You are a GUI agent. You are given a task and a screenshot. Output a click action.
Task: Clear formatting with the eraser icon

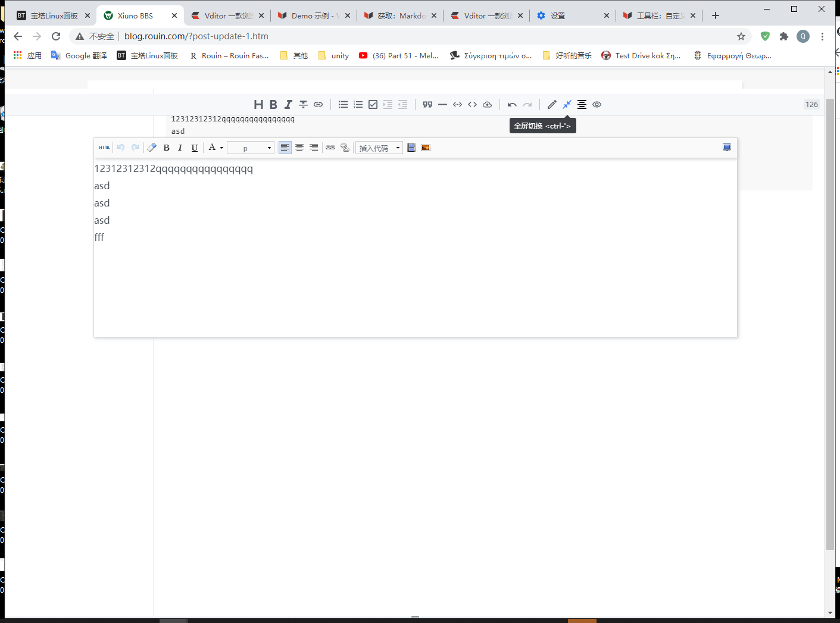pos(152,147)
